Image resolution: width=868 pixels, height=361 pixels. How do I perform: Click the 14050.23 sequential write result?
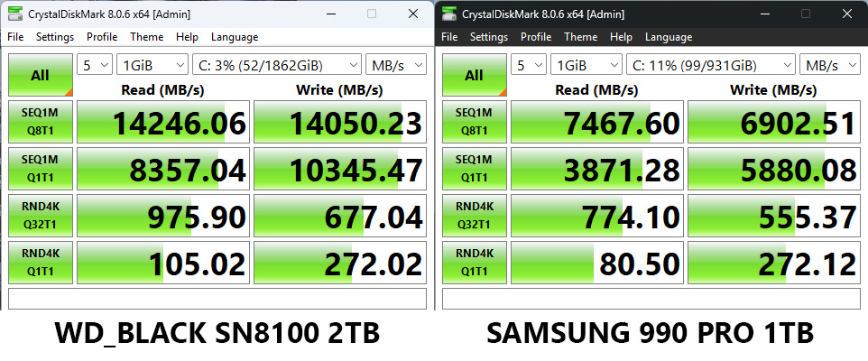pyautogui.click(x=340, y=123)
